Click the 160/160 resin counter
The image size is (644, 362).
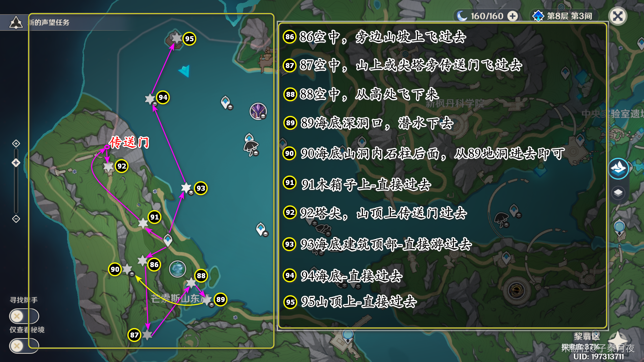pos(487,16)
